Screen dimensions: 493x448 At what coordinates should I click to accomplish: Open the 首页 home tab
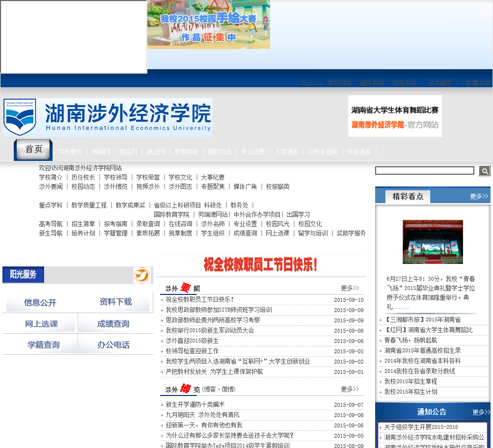33,150
